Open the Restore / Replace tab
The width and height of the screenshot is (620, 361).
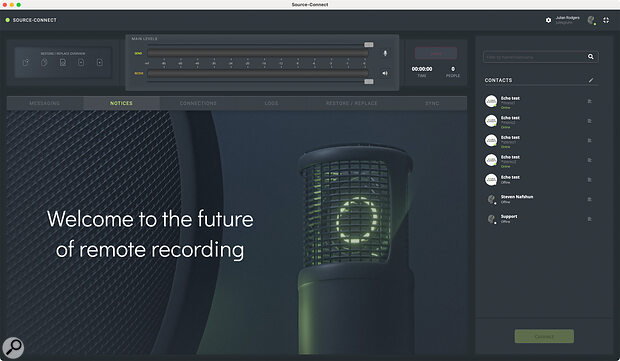[352, 103]
